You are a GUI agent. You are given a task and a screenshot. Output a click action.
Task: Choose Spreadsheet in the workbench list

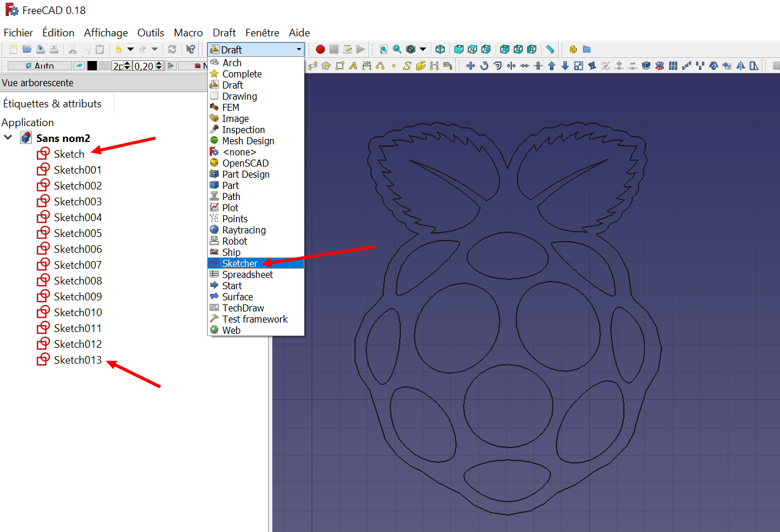point(256,275)
